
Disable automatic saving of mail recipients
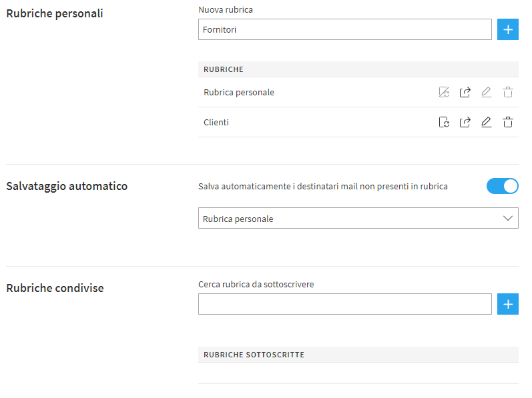click(503, 187)
